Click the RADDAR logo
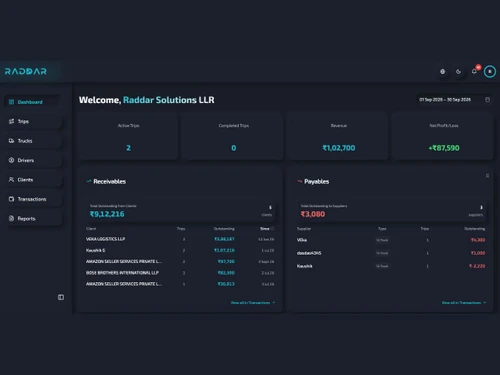Image resolution: width=500 pixels, height=375 pixels. pyautogui.click(x=26, y=71)
